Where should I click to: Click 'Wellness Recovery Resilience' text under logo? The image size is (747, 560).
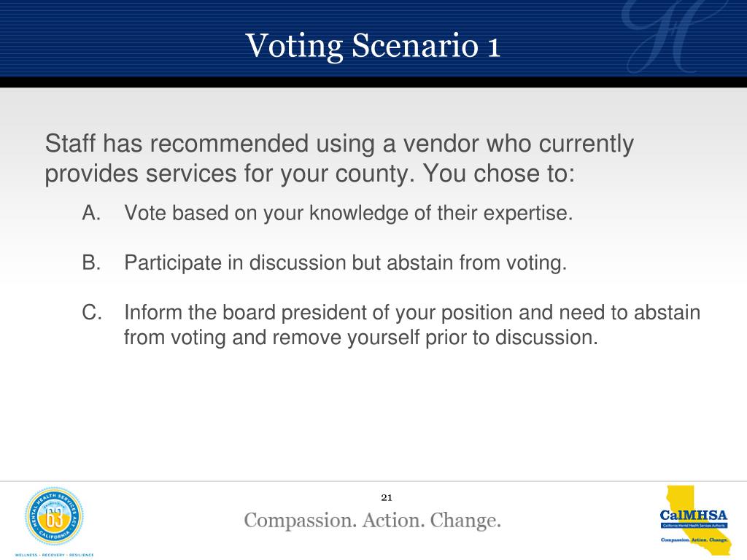[54, 555]
